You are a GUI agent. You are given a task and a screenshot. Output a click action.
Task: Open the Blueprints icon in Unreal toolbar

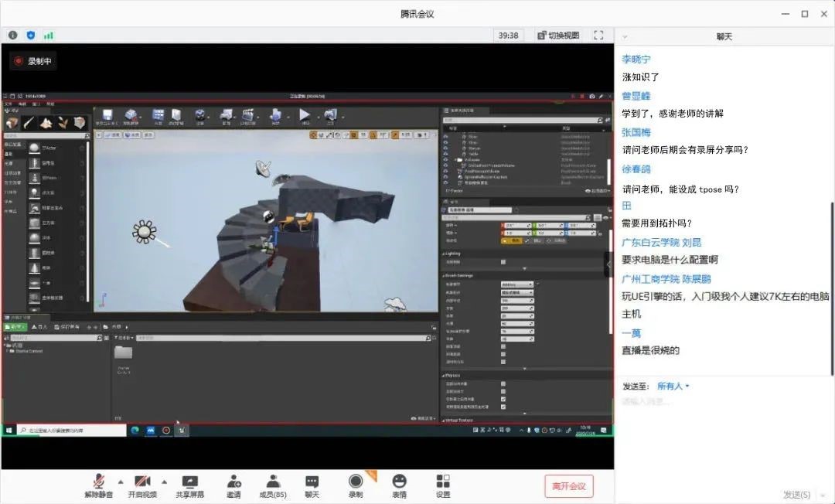227,117
